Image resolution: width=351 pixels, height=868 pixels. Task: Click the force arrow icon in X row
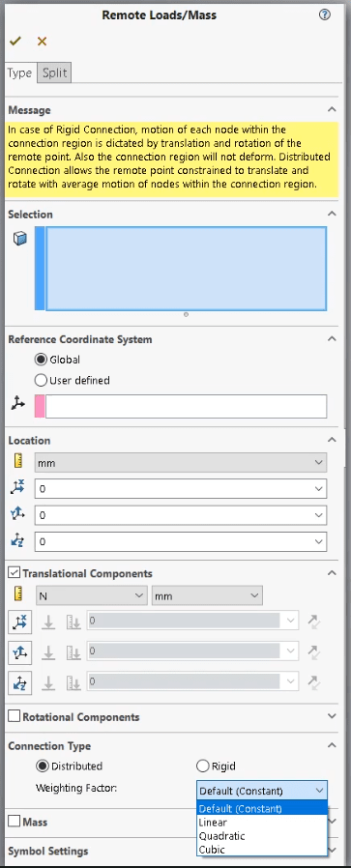48,622
